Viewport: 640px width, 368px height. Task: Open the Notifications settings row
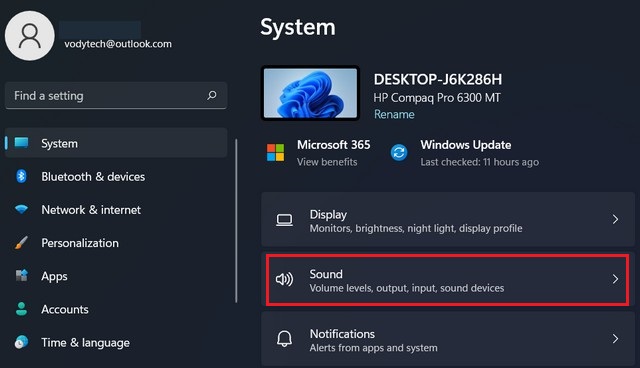point(448,339)
